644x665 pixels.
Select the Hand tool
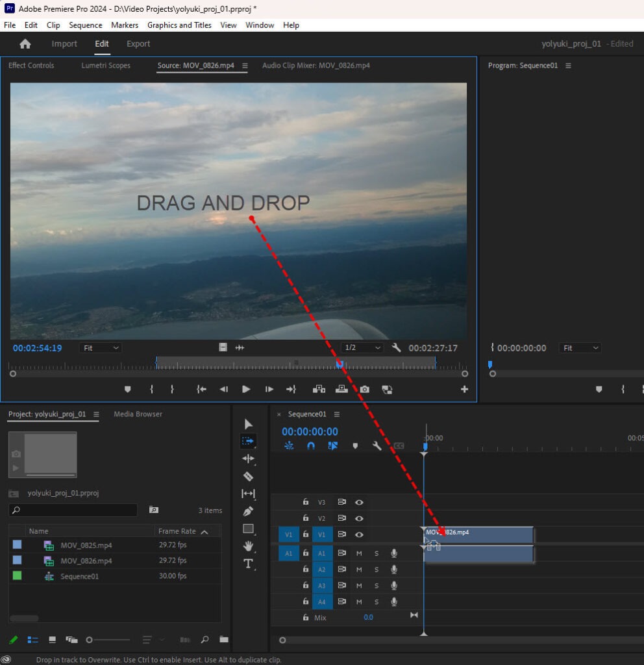(x=248, y=546)
